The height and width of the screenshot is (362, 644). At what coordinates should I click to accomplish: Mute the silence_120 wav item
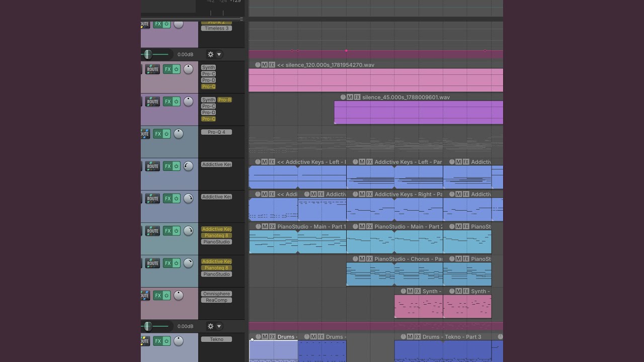(x=265, y=65)
